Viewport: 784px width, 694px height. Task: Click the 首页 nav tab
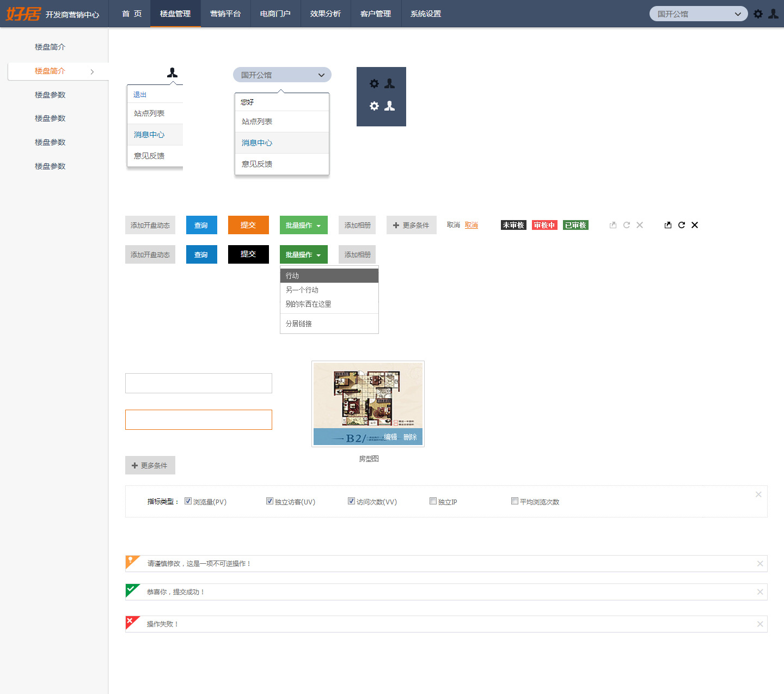(132, 14)
